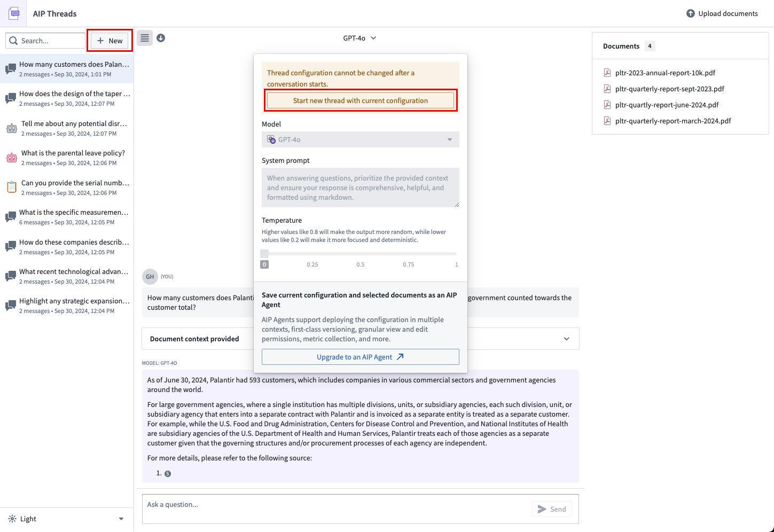The image size is (774, 532).
Task: Click the Documents count badge showing 4
Action: tap(650, 46)
